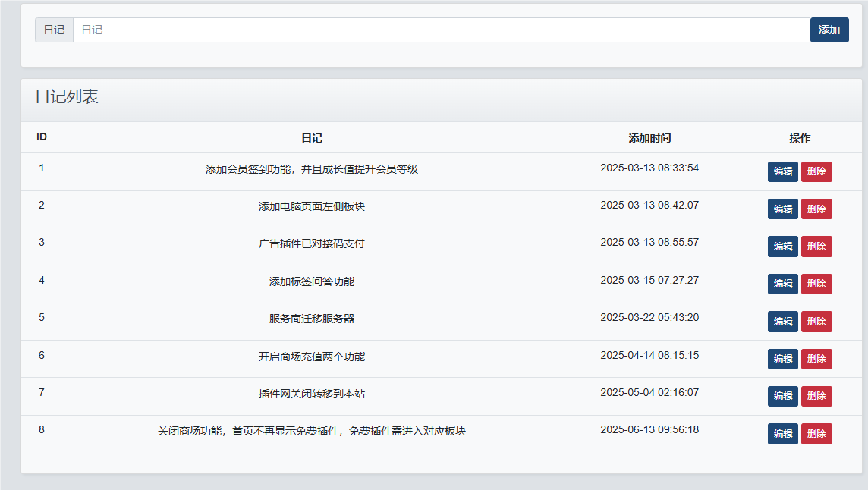Screen dimensions: 868x490
Task: Click 编辑 on the ID 8 row
Action: (782, 434)
